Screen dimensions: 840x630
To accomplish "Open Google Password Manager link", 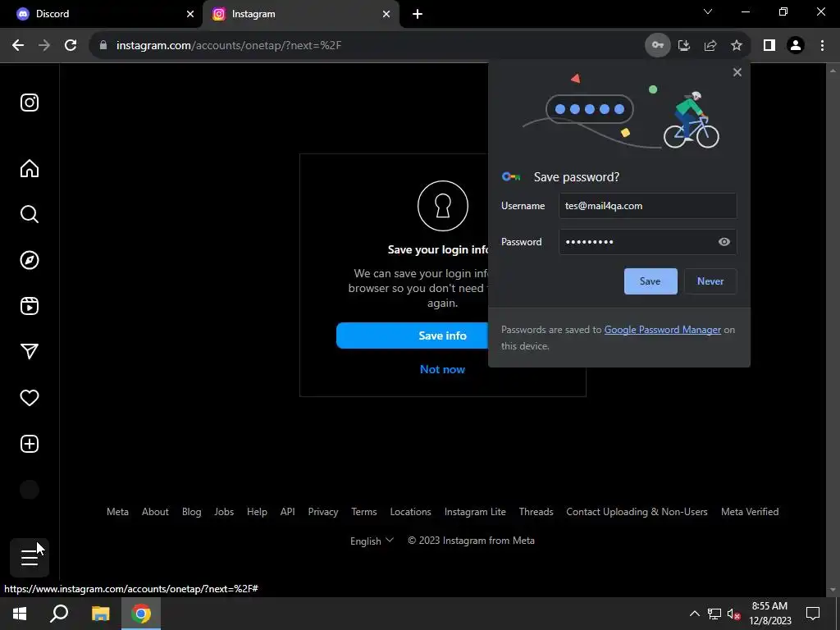I will (x=663, y=330).
